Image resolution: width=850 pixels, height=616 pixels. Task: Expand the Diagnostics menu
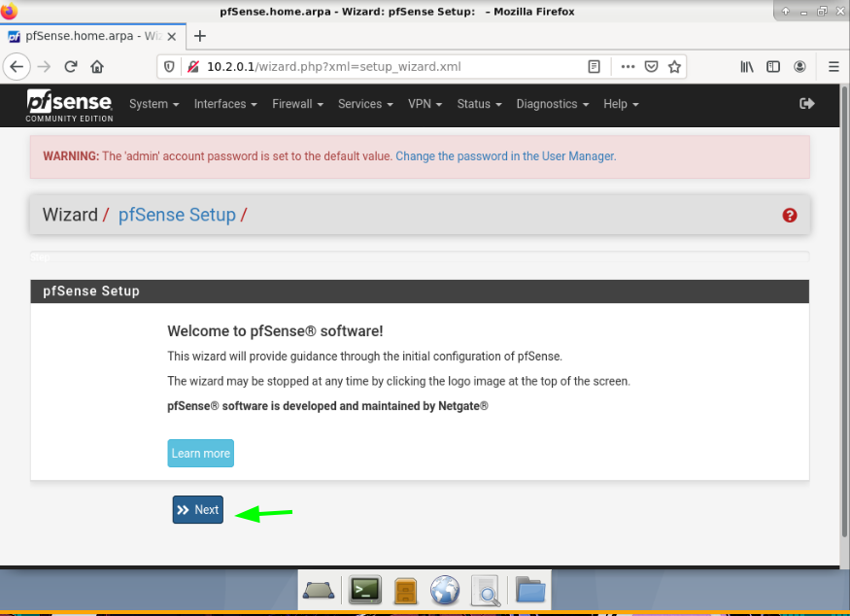(x=553, y=104)
